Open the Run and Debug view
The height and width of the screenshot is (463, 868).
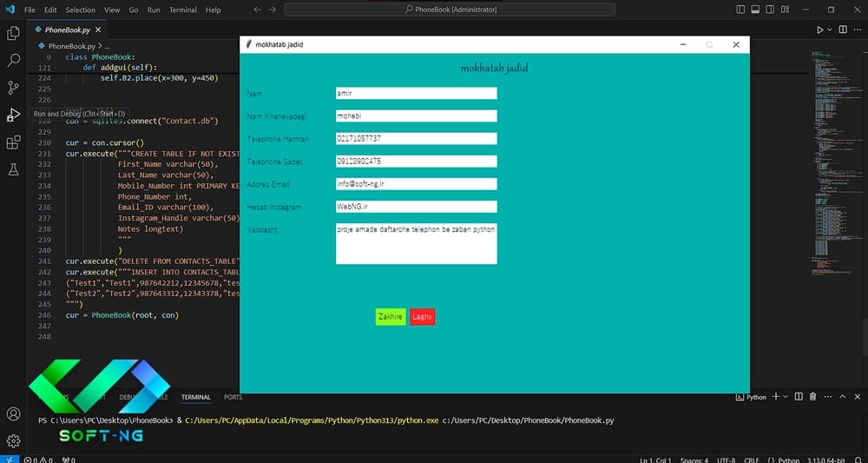(x=13, y=115)
